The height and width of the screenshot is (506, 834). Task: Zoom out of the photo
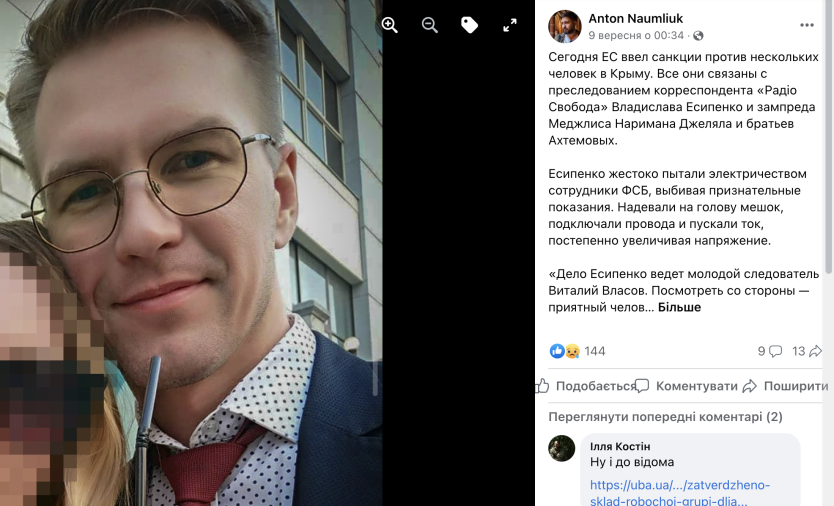click(429, 25)
